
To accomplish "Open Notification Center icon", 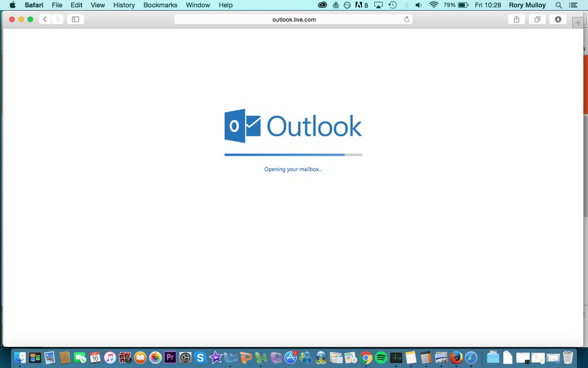I will pyautogui.click(x=573, y=5).
